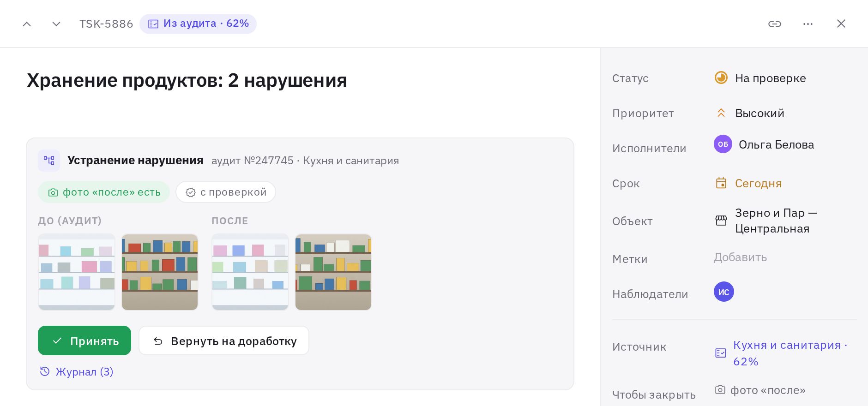The image size is (868, 406).
Task: Open second ПОСЛЕ wooden shelf photo
Action: click(x=333, y=272)
